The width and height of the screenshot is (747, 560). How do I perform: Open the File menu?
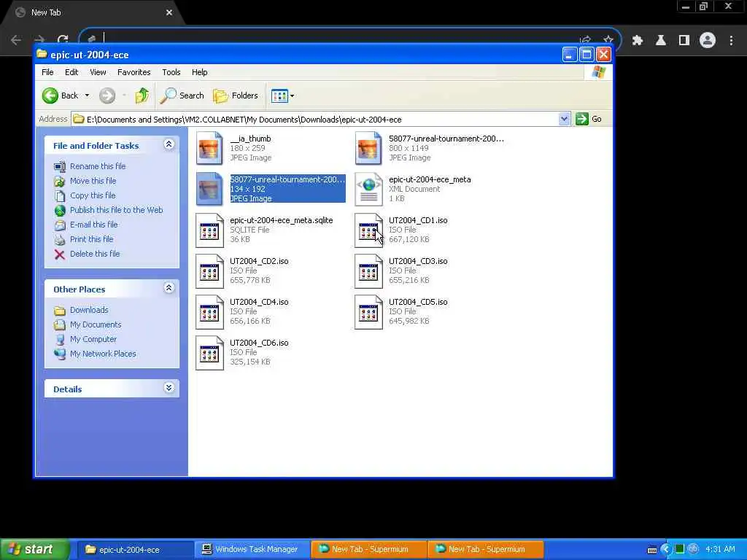(47, 72)
